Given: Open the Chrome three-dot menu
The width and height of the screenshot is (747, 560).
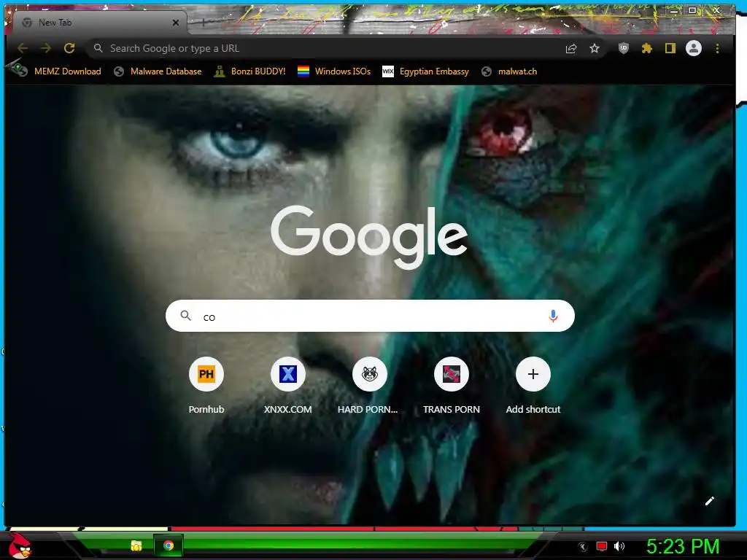Looking at the screenshot, I should 718,48.
